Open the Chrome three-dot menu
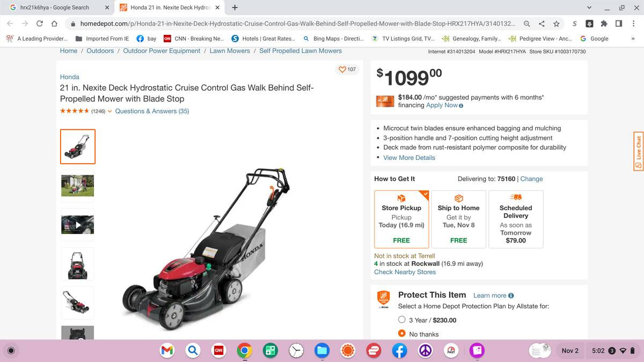Viewport: 644px width, 362px height. coord(634,24)
